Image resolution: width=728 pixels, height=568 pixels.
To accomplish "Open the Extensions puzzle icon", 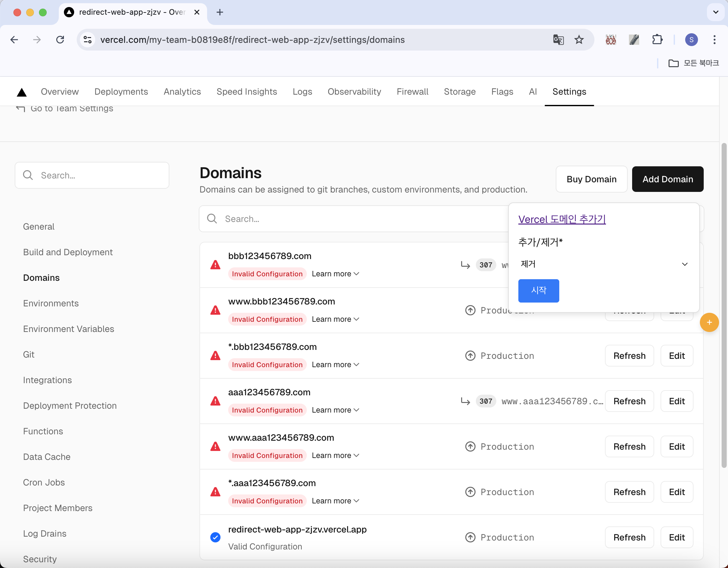I will tap(657, 40).
